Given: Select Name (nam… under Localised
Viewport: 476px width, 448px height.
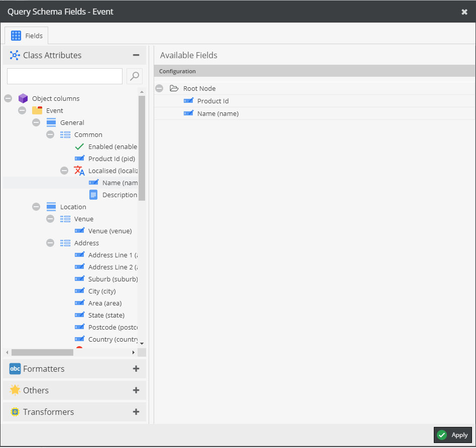Looking at the screenshot, I should (120, 183).
